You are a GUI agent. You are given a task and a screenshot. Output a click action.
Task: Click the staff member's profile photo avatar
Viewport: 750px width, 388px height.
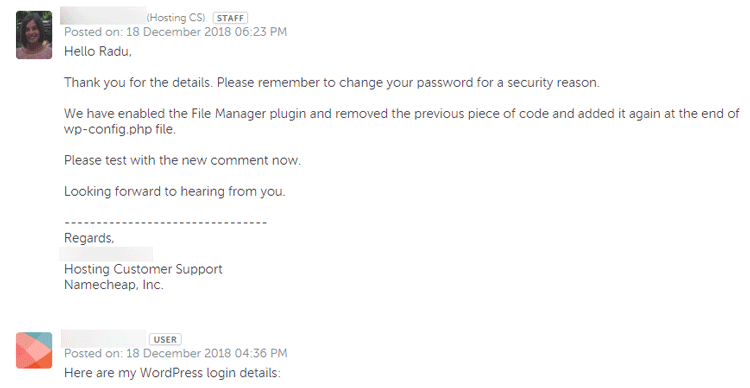[34, 35]
